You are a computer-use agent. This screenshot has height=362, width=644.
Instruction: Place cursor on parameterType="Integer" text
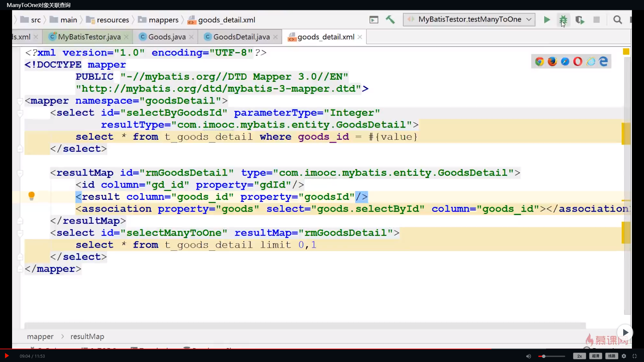(x=307, y=113)
